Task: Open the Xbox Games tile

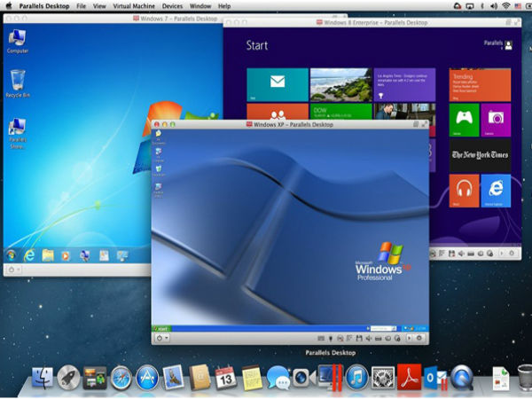Action: click(464, 120)
